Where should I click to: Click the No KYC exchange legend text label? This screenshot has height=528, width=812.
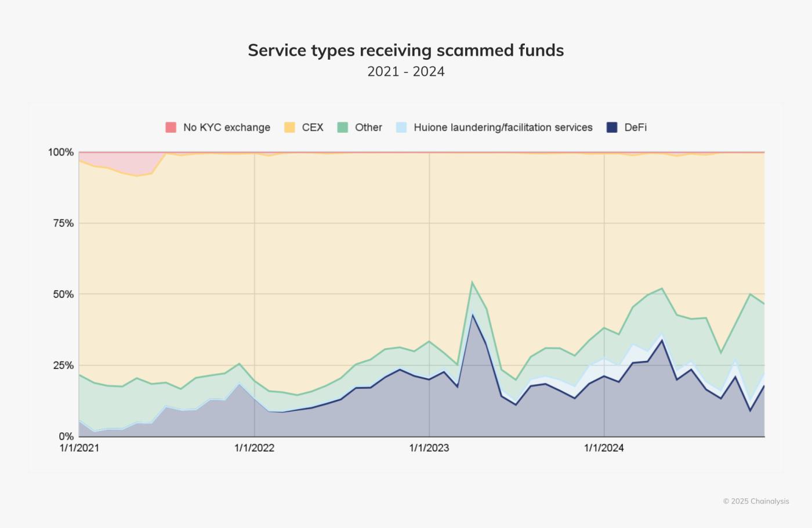tap(226, 127)
